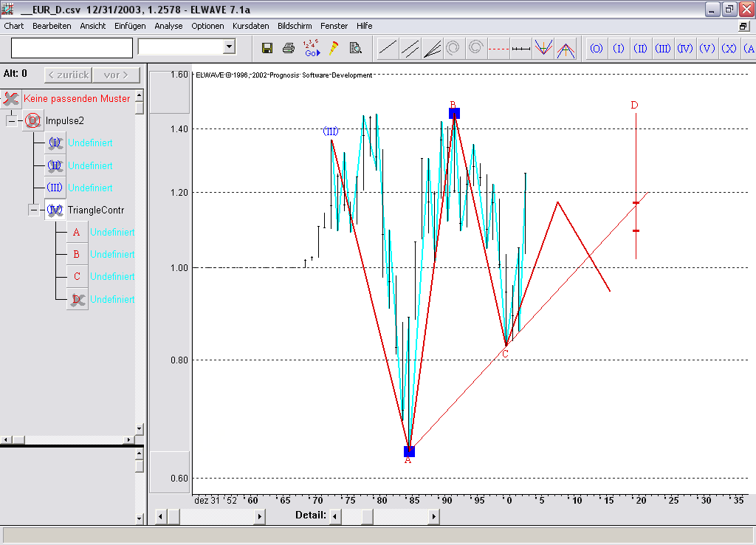Viewport: 756px width, 545px height.
Task: Collapse the Impulse2 tree node
Action: pyautogui.click(x=12, y=121)
